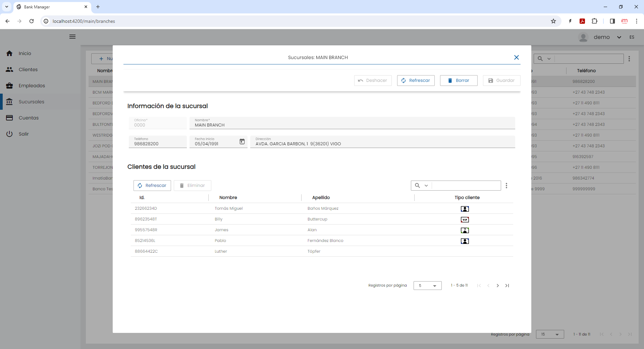644x349 pixels.
Task: Click the Deshacer button
Action: (x=373, y=81)
